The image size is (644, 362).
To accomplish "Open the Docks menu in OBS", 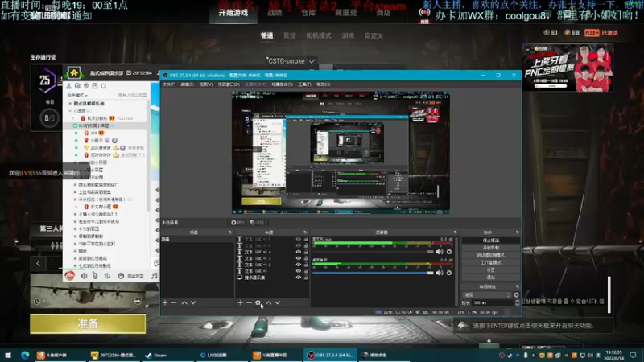I will point(229,84).
